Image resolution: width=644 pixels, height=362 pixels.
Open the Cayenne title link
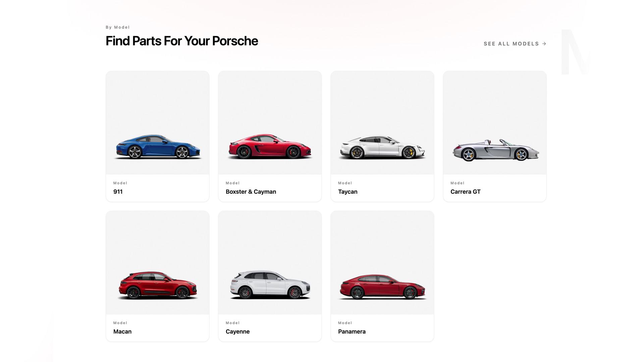pos(238,331)
